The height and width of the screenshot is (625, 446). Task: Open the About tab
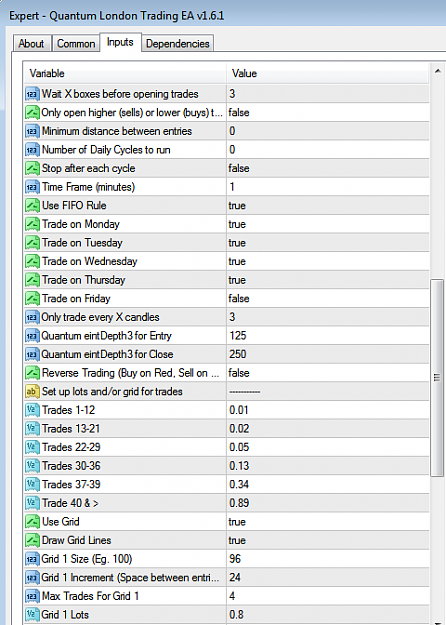point(31,43)
